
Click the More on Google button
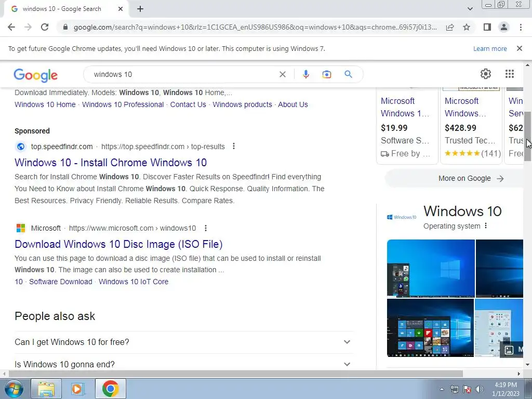tap(455, 179)
